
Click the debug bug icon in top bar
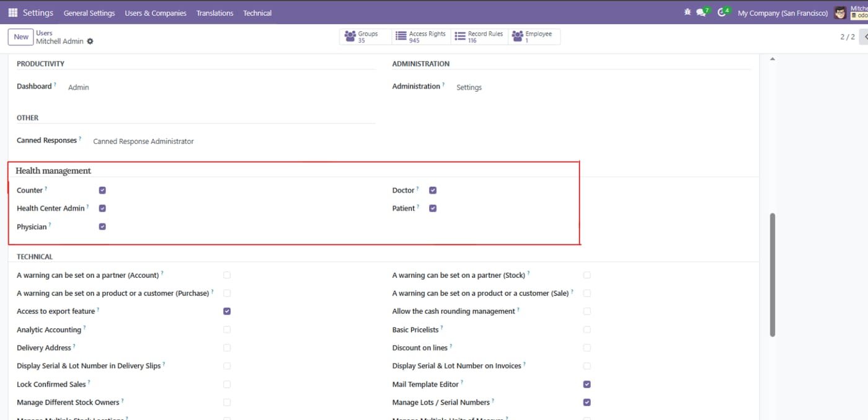point(687,12)
